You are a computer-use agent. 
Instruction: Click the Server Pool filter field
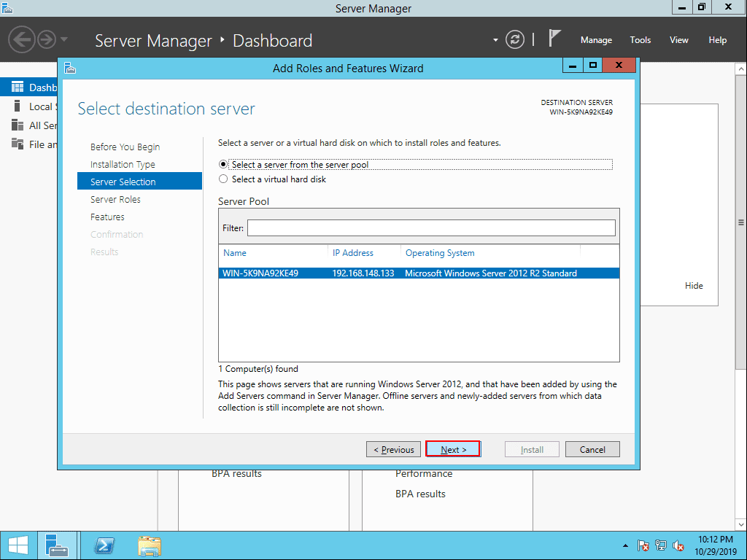[x=431, y=227]
